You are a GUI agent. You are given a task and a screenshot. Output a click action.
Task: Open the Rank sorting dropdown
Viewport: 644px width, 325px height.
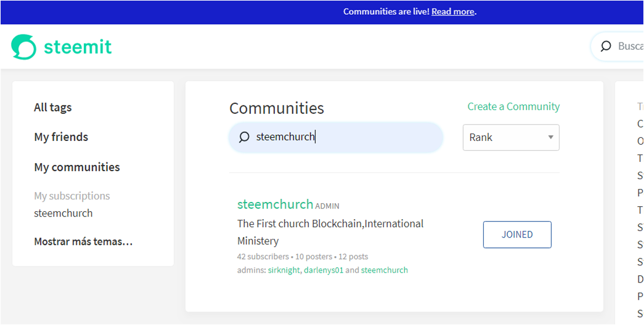511,137
